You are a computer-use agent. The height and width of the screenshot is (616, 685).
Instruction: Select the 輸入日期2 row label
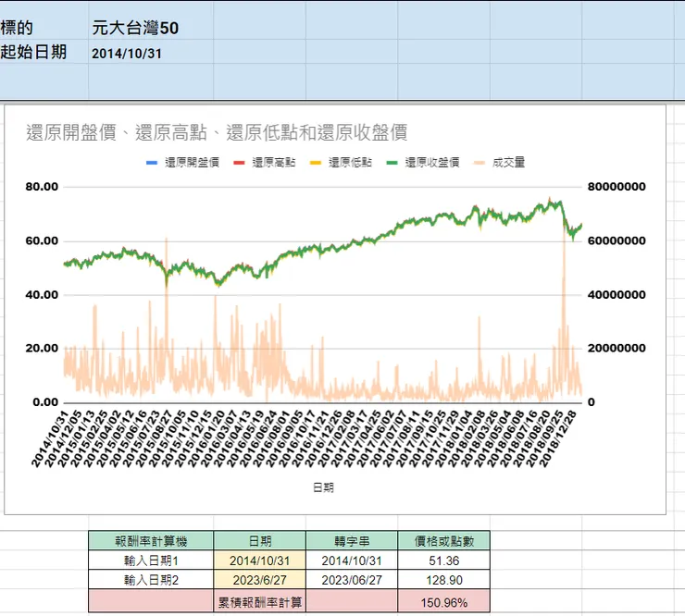point(151,580)
